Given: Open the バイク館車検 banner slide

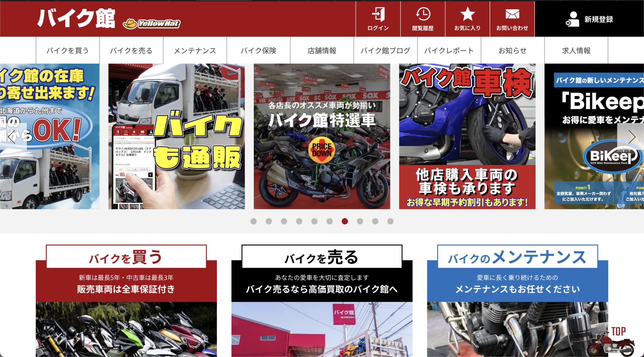Looking at the screenshot, I should click(x=466, y=135).
